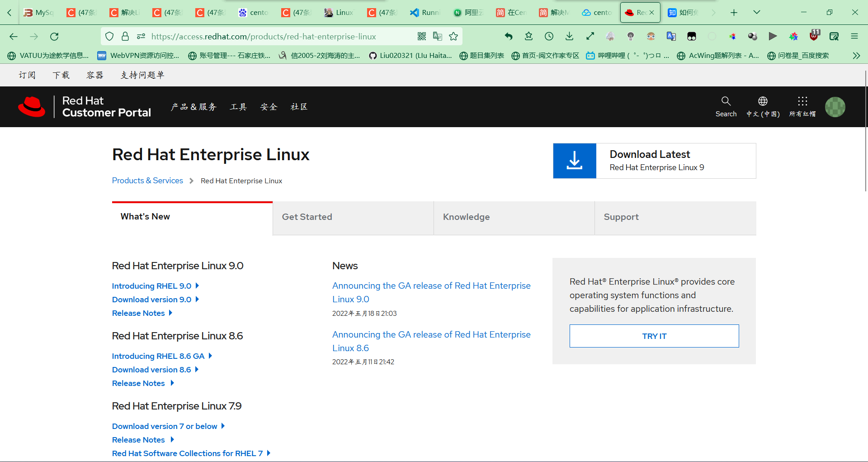Open the GA release of Linux 9.0 news
This screenshot has width=868, height=462.
(x=431, y=292)
